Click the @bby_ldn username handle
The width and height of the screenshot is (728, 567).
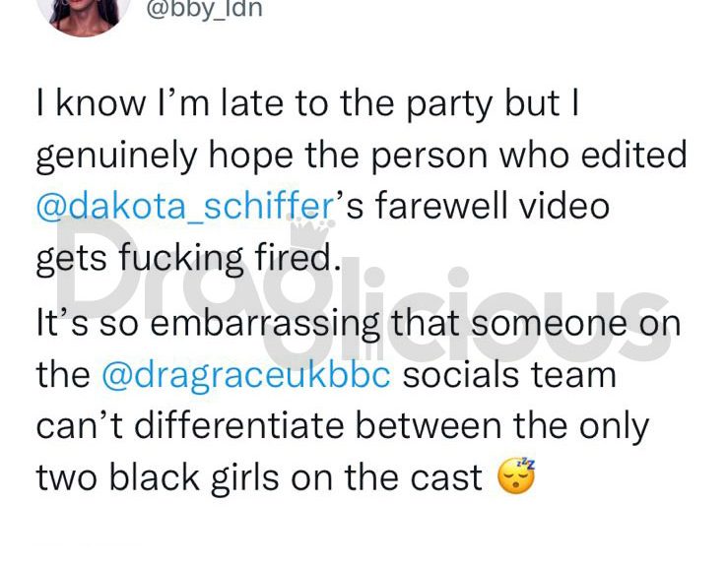205,8
